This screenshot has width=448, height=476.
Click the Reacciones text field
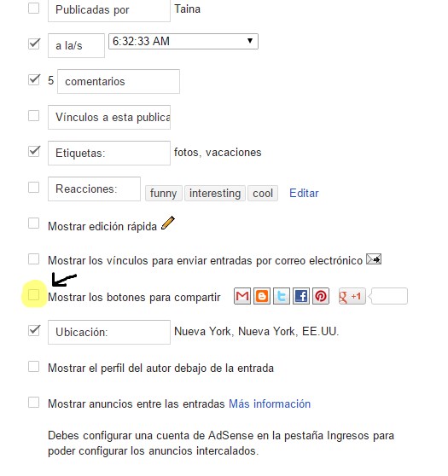tap(94, 189)
